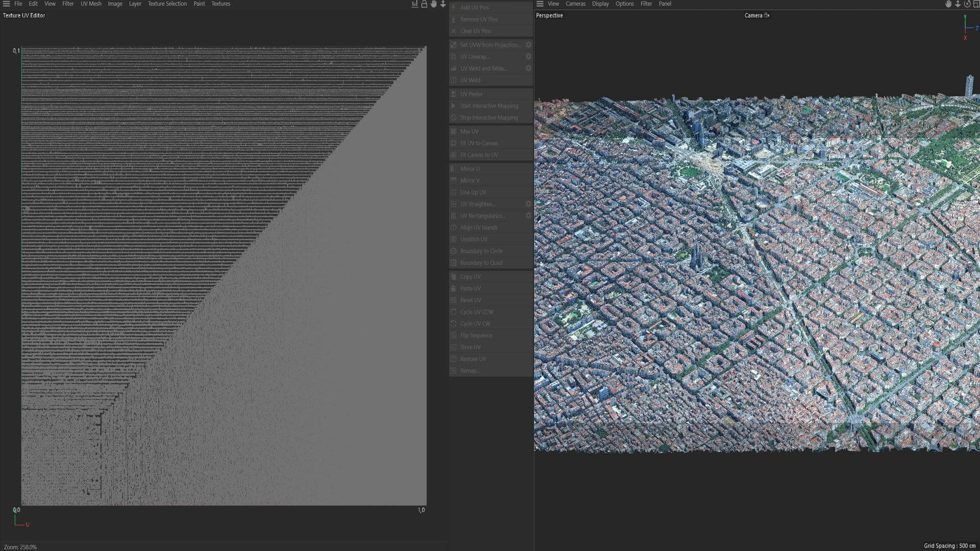Viewport: 980px width, 551px height.
Task: Click Remap command
Action: pyautogui.click(x=491, y=370)
